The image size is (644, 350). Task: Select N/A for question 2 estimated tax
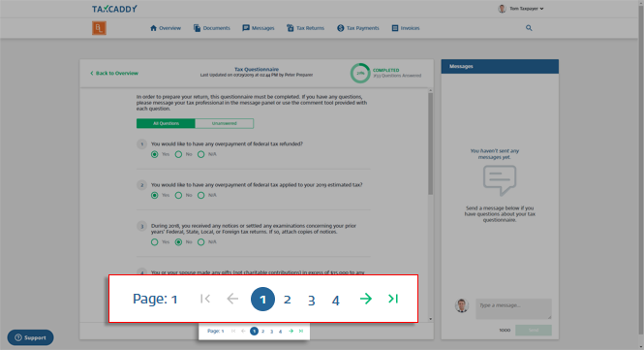(200, 195)
